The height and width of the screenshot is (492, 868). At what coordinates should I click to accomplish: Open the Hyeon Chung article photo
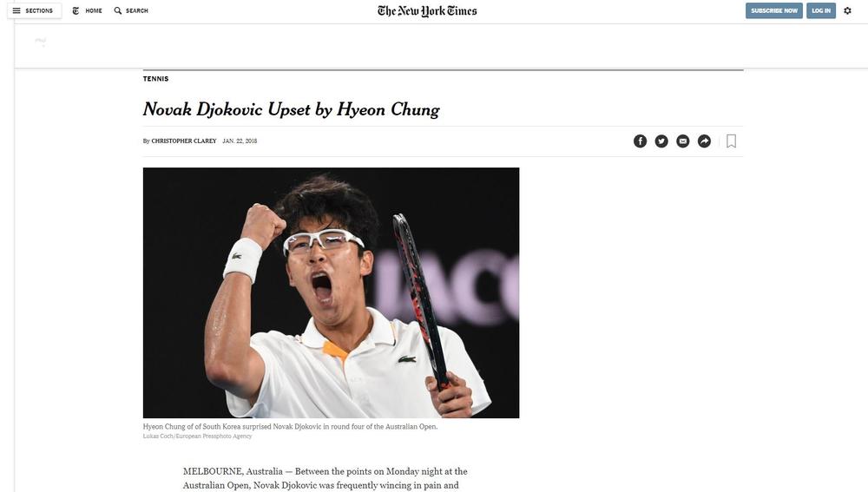point(331,292)
